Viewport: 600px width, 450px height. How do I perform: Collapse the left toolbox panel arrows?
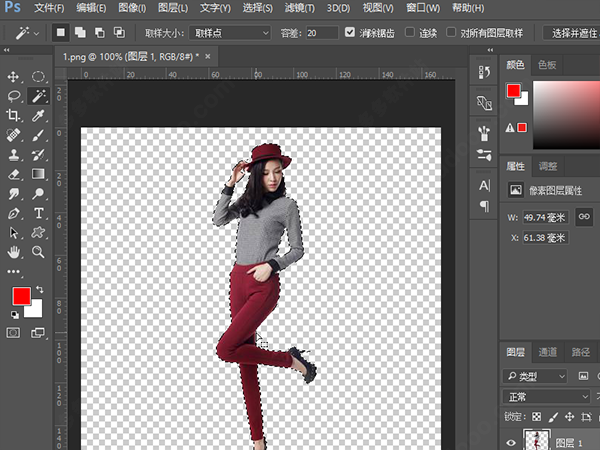7,50
